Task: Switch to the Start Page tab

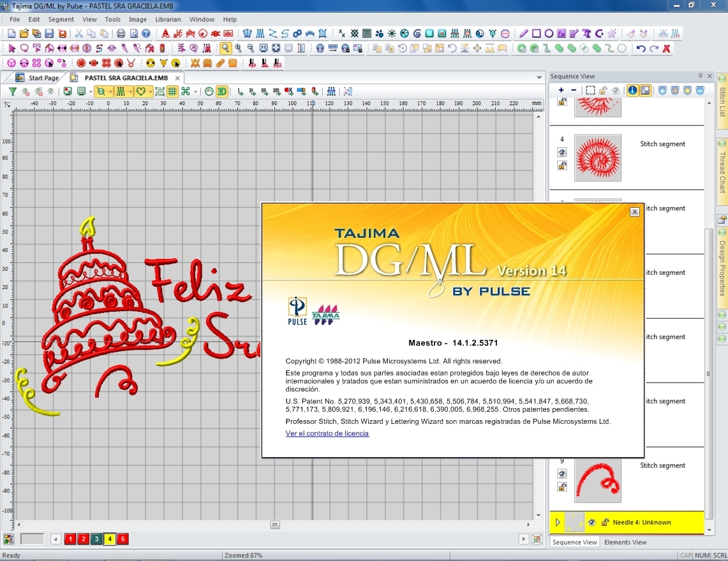Action: point(37,78)
